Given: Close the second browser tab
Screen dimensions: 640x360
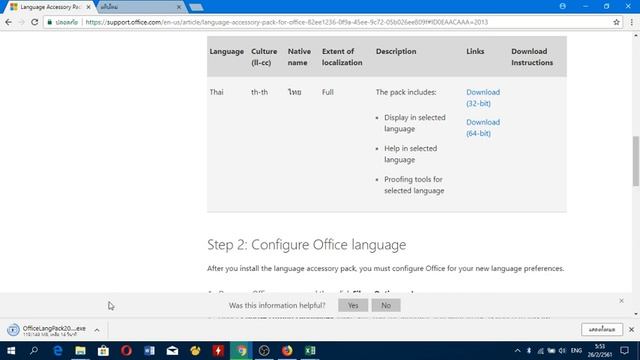Looking at the screenshot, I should (x=179, y=7).
